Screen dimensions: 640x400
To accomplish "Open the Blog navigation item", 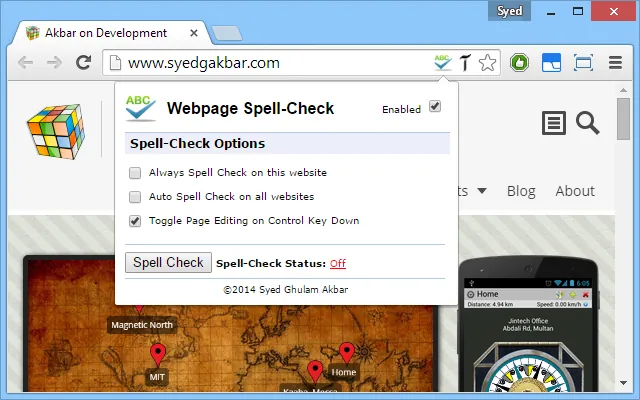I will [521, 191].
